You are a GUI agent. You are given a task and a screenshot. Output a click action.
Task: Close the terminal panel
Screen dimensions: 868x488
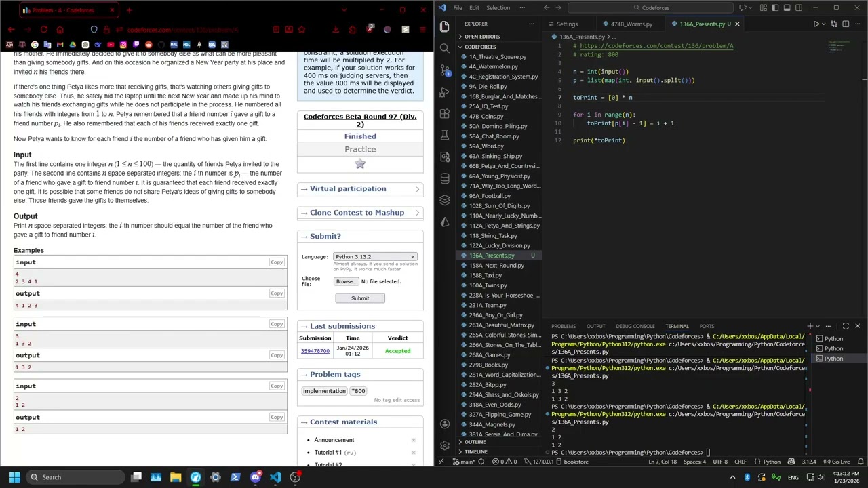click(857, 326)
